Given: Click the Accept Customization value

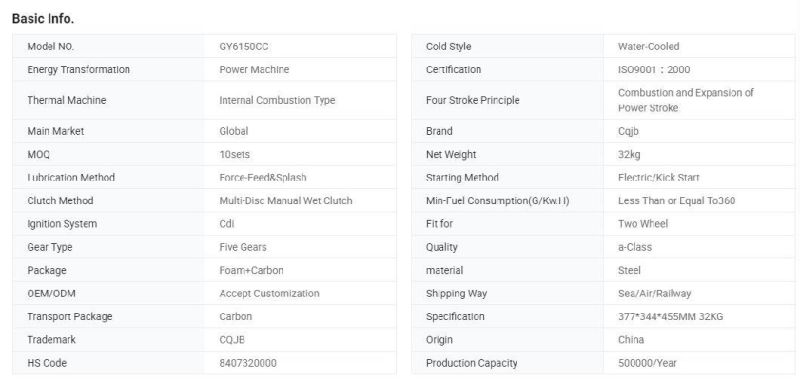Looking at the screenshot, I should pos(269,294).
